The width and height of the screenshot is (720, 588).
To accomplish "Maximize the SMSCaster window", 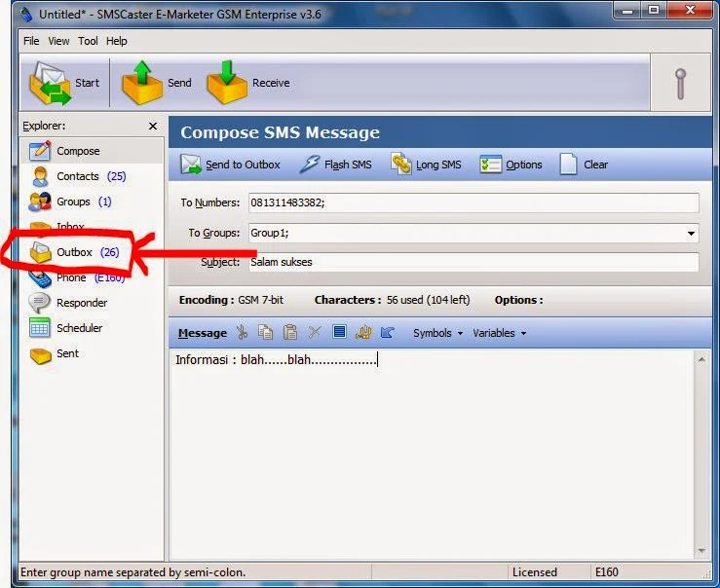I will pos(655,10).
